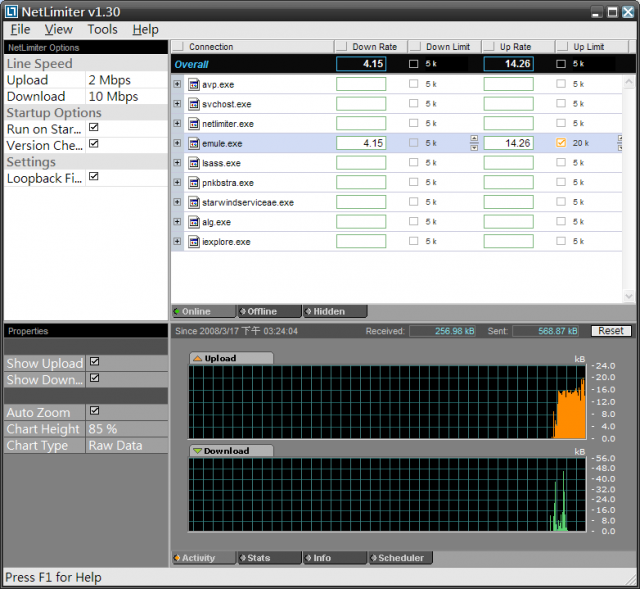Image resolution: width=640 pixels, height=589 pixels.
Task: Enable Overall upload limit checkbox
Action: [x=561, y=64]
